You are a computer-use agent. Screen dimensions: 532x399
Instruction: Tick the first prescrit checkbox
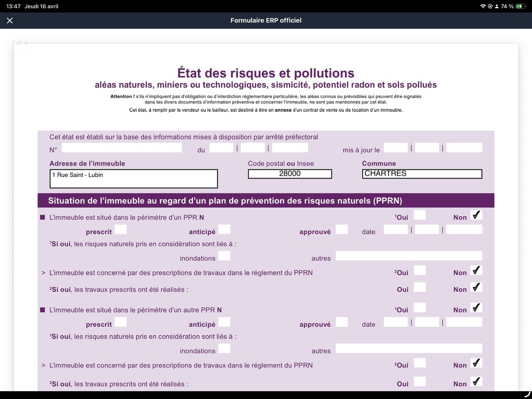pyautogui.click(x=121, y=230)
